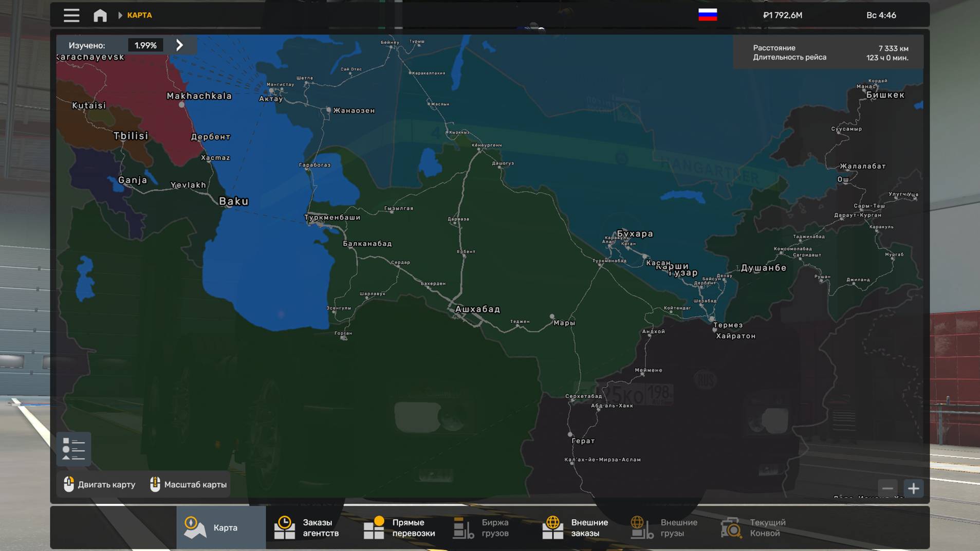Open the Внешние грузы tab
Viewport: 980px width, 551px height.
(668, 527)
